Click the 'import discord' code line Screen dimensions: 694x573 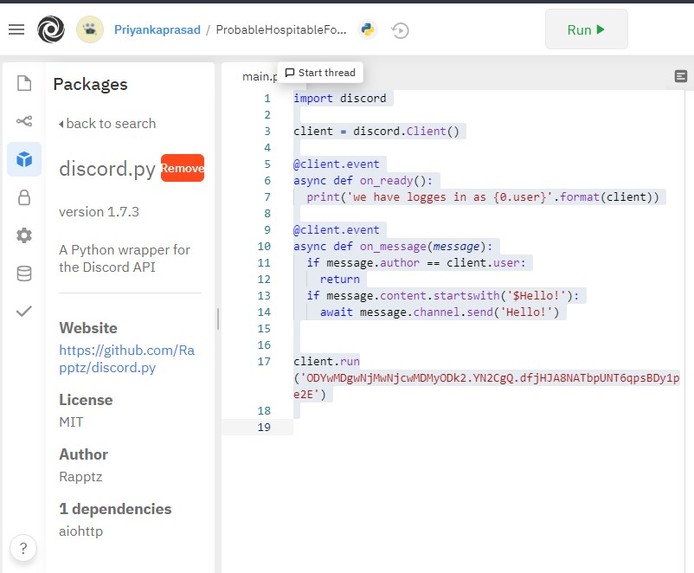click(339, 98)
